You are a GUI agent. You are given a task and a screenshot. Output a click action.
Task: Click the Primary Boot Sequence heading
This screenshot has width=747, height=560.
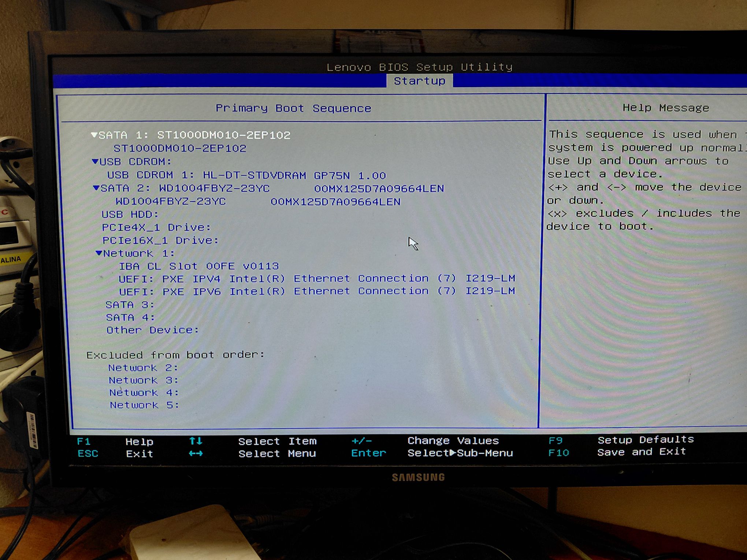click(x=293, y=108)
